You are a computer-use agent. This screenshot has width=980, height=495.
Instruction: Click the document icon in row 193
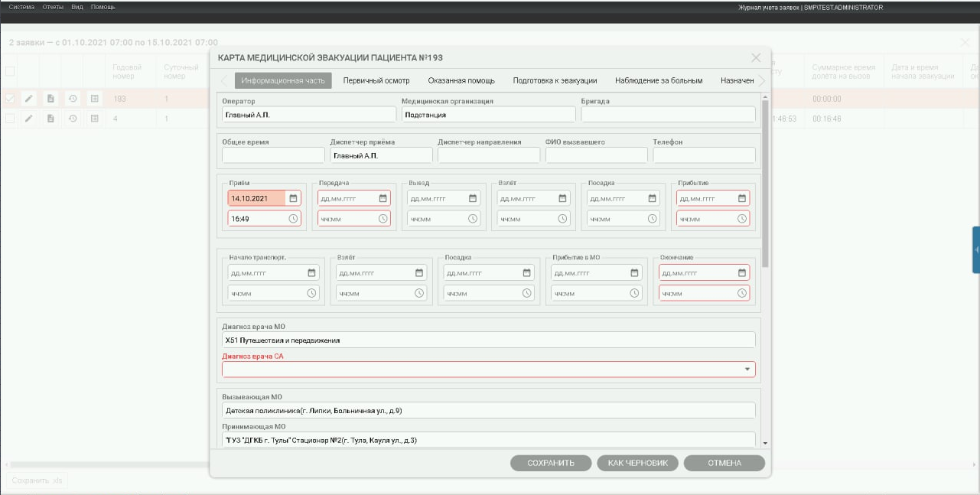50,98
